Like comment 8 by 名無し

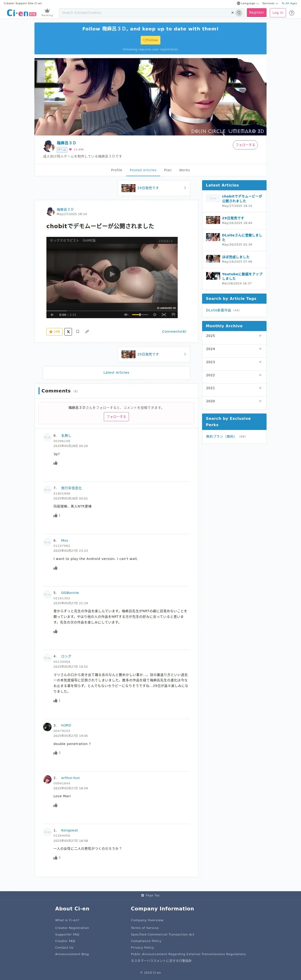(56, 463)
